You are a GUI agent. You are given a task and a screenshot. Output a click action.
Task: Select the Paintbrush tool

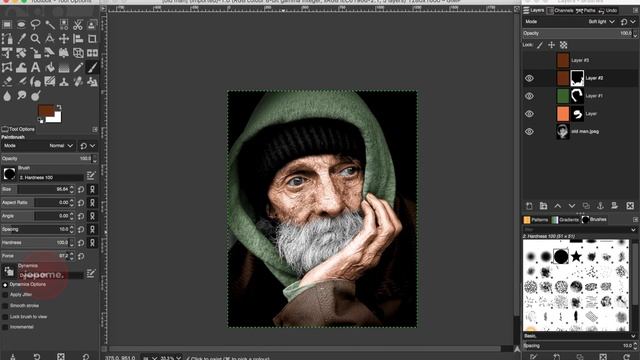[92, 67]
